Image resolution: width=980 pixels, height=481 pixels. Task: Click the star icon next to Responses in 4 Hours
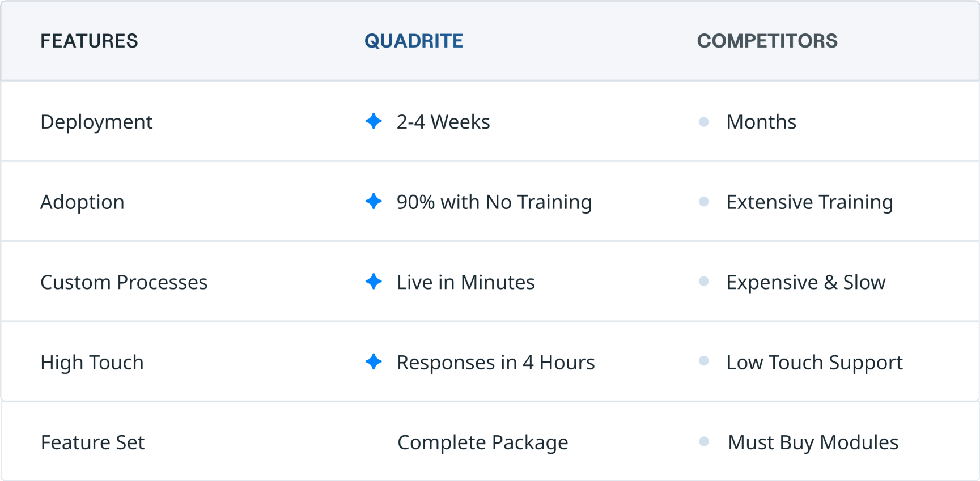click(374, 361)
